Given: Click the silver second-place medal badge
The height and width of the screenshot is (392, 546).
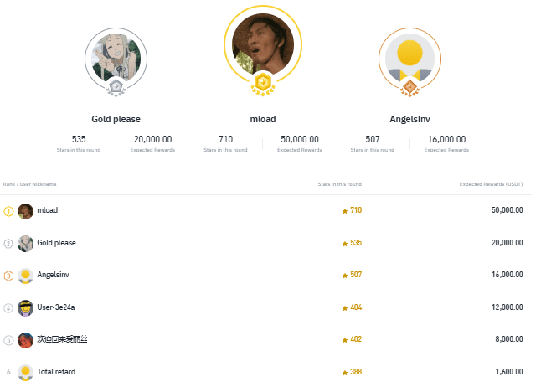Looking at the screenshot, I should pos(116,87).
